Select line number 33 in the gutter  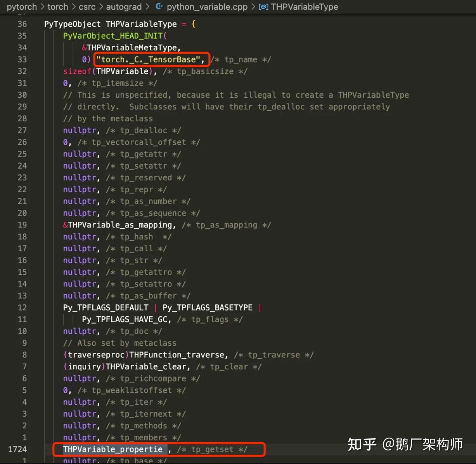coord(22,59)
